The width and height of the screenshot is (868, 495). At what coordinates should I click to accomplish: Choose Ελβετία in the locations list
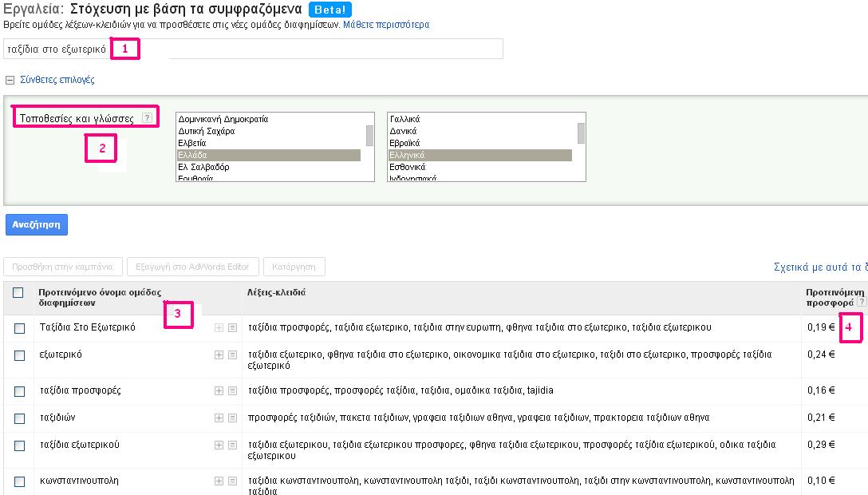point(191,143)
